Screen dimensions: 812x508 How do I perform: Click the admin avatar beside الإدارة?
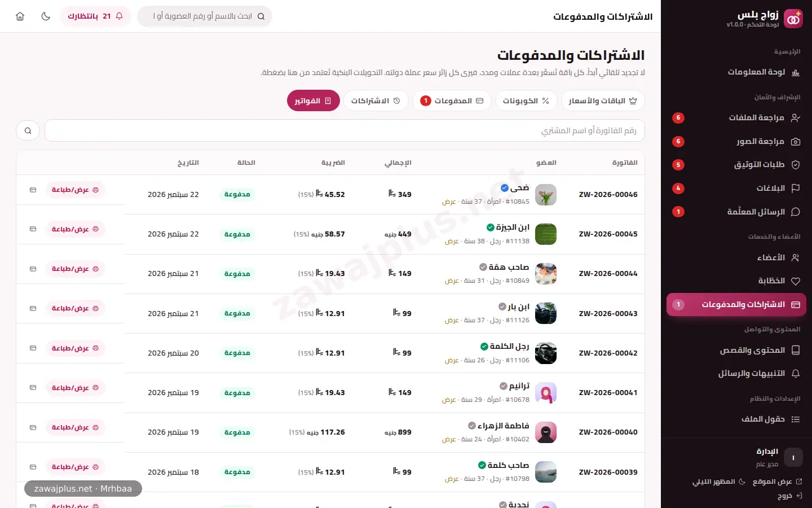[x=793, y=458]
